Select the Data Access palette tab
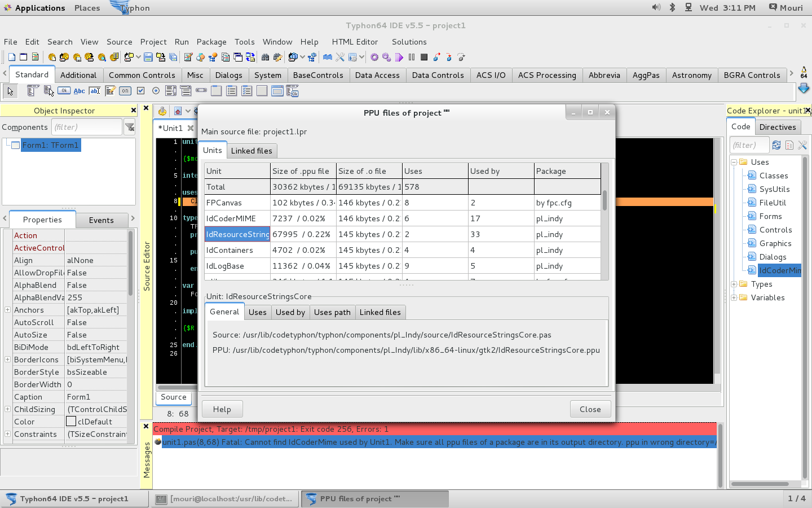The height and width of the screenshot is (508, 812). (377, 75)
